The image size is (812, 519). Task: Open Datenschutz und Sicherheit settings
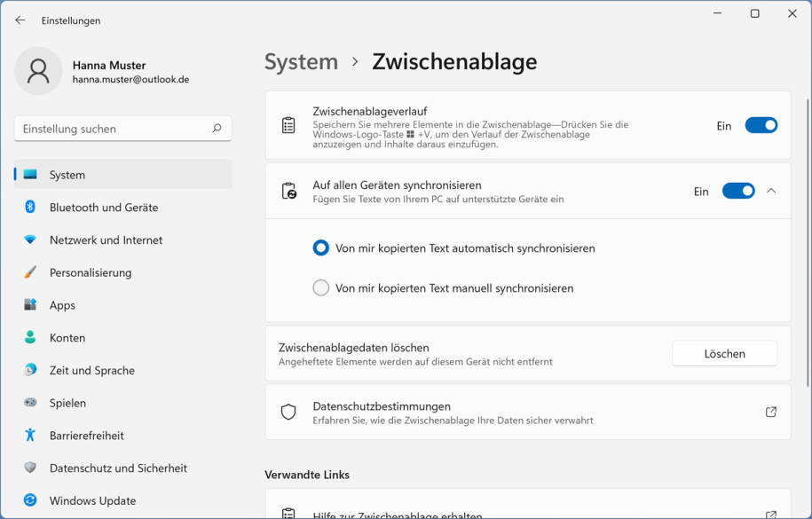click(x=118, y=468)
